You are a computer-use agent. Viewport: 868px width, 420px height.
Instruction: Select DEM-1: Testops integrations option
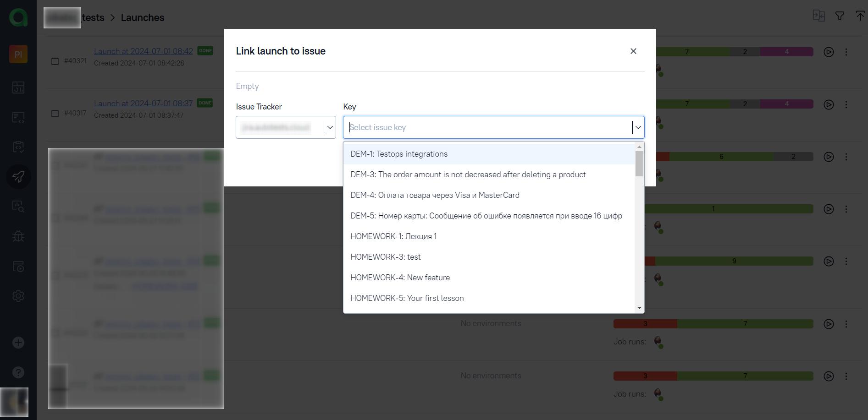click(489, 154)
